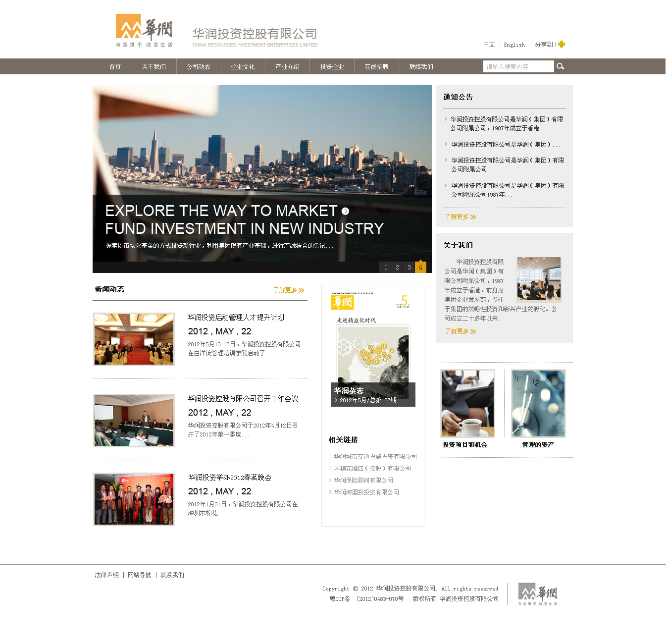
Task: Open the 华润保险顾问有限公司 related link
Action: coord(363,481)
